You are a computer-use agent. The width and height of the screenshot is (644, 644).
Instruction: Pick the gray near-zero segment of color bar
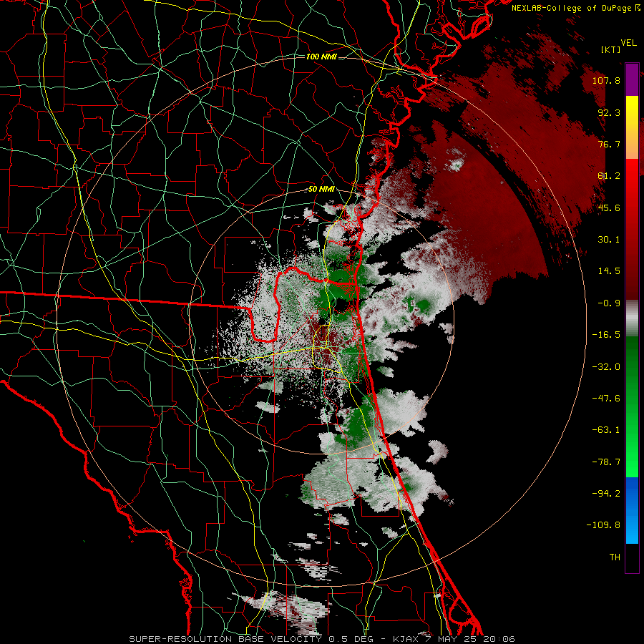pyautogui.click(x=632, y=318)
